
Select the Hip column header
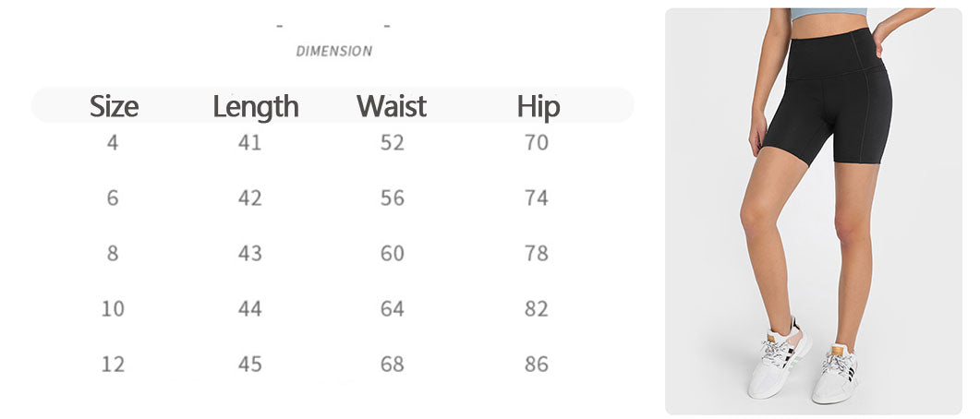pos(538,106)
